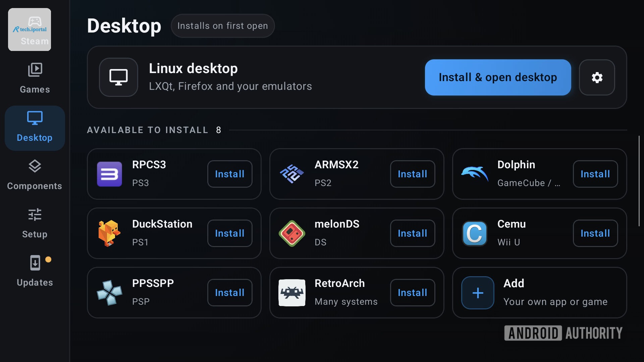This screenshot has height=362, width=644.
Task: Click the Updates label in sidebar
Action: pyautogui.click(x=35, y=283)
